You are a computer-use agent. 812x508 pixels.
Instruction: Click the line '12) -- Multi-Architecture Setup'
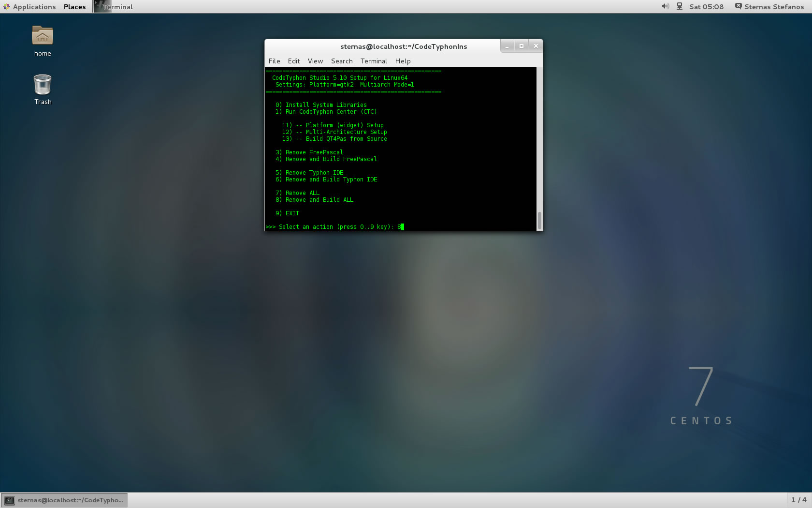(334, 132)
